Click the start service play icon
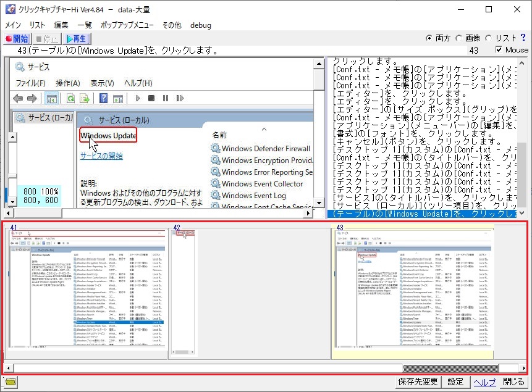Image resolution: width=532 pixels, height=392 pixels. click(137, 98)
